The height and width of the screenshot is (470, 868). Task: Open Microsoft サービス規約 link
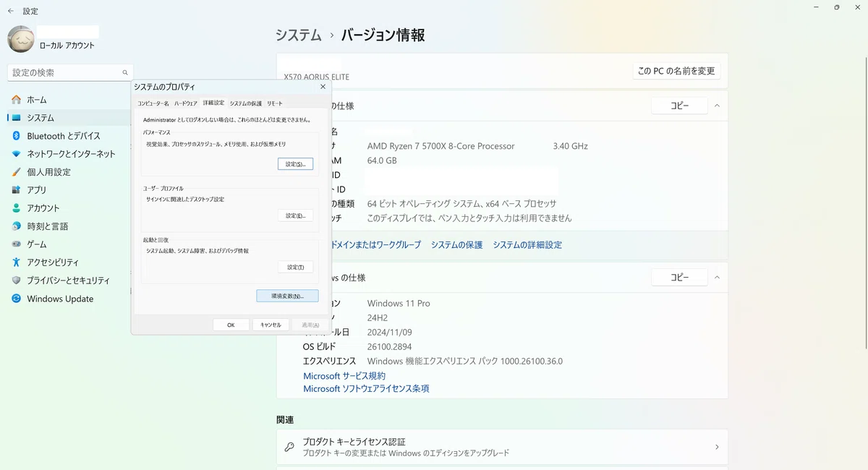click(x=344, y=376)
